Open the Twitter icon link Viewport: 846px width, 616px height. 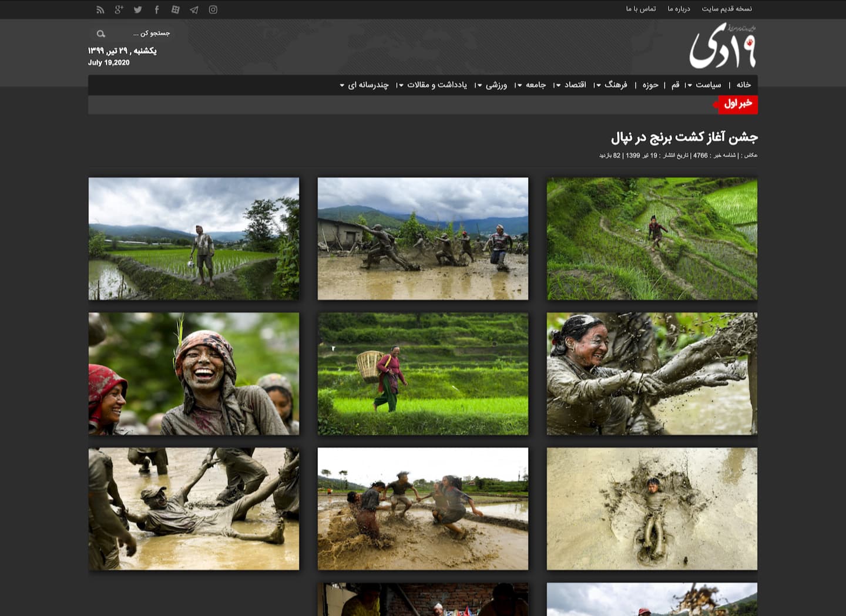[138, 9]
